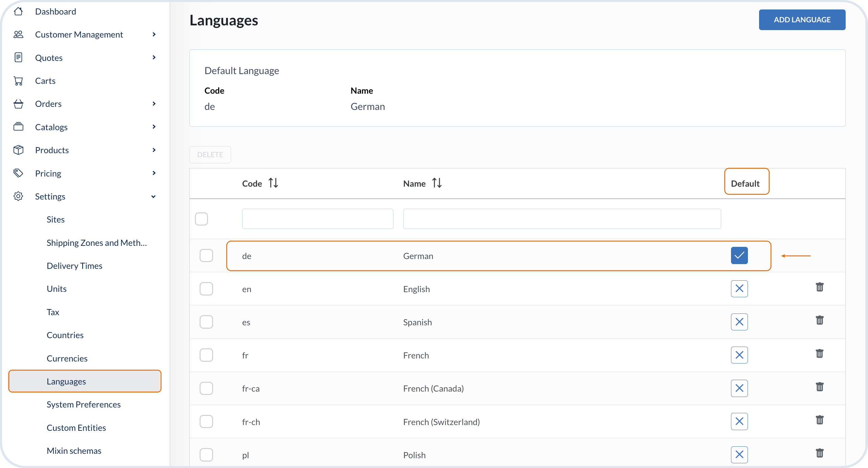Click the Products box icon
The height and width of the screenshot is (468, 868).
(18, 150)
